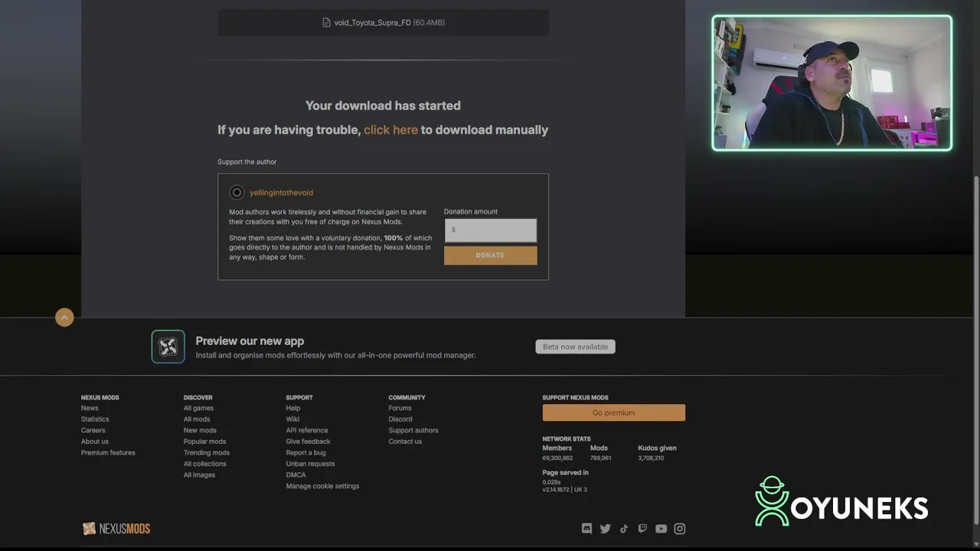Open the All mods link

click(x=197, y=419)
